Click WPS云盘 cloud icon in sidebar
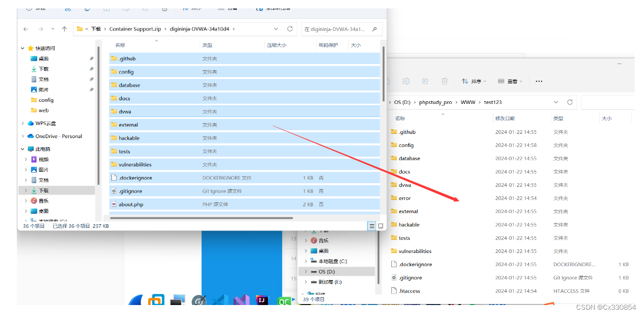The width and height of the screenshot is (644, 315). (x=30, y=123)
